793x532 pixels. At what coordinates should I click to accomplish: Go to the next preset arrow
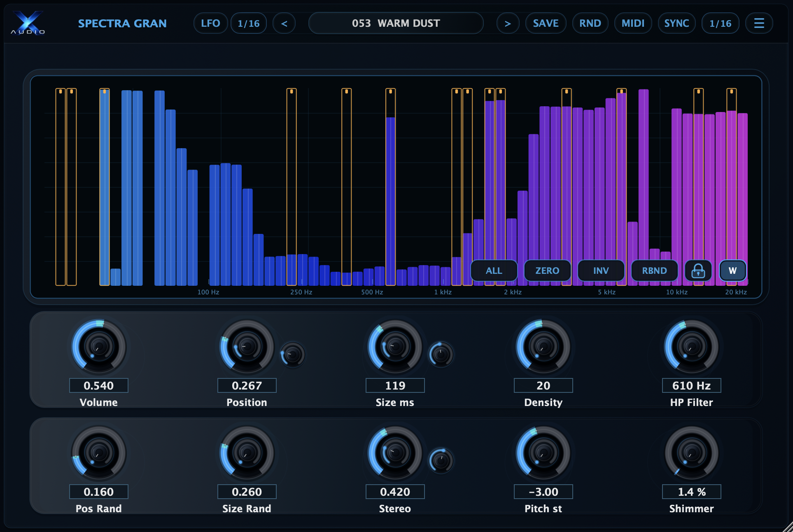point(508,23)
